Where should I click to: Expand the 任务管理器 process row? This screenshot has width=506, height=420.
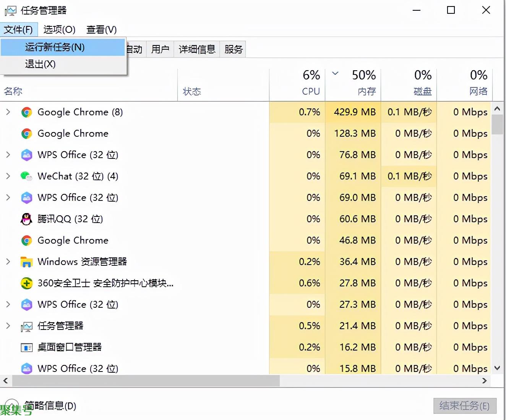(x=8, y=326)
